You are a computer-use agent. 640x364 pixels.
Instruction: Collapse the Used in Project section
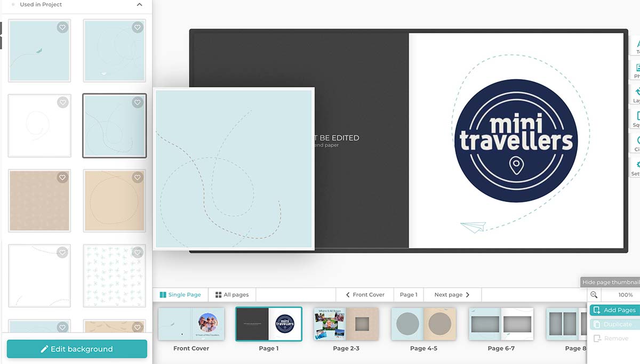point(139,5)
